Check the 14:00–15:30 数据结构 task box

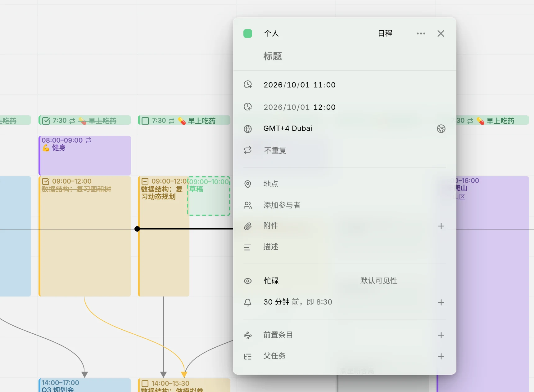(x=145, y=384)
